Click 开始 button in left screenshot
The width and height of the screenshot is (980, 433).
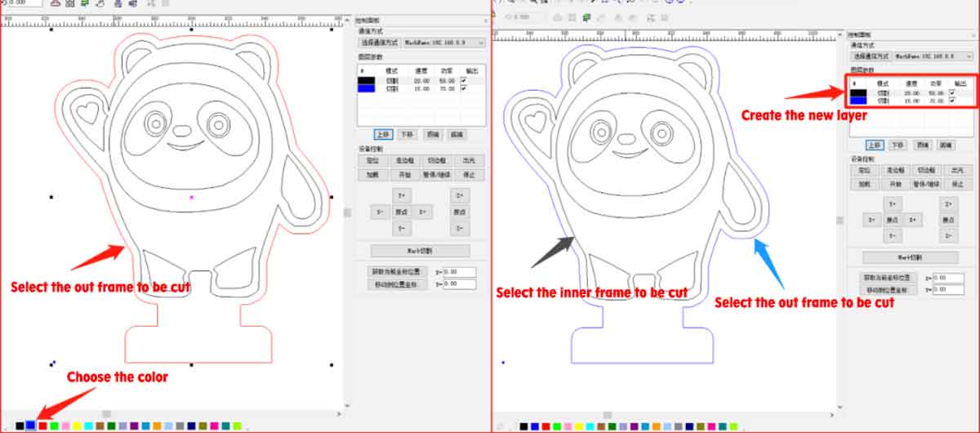pyautogui.click(x=403, y=174)
